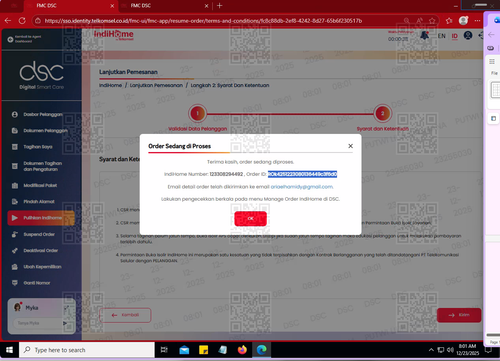Open Edge profile avatar
500x361 pixels.
463,21
